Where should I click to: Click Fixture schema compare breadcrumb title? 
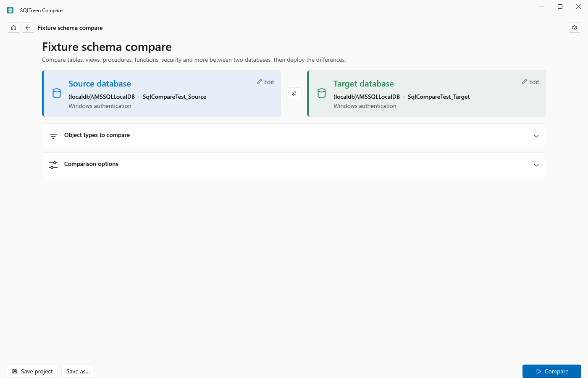click(70, 28)
